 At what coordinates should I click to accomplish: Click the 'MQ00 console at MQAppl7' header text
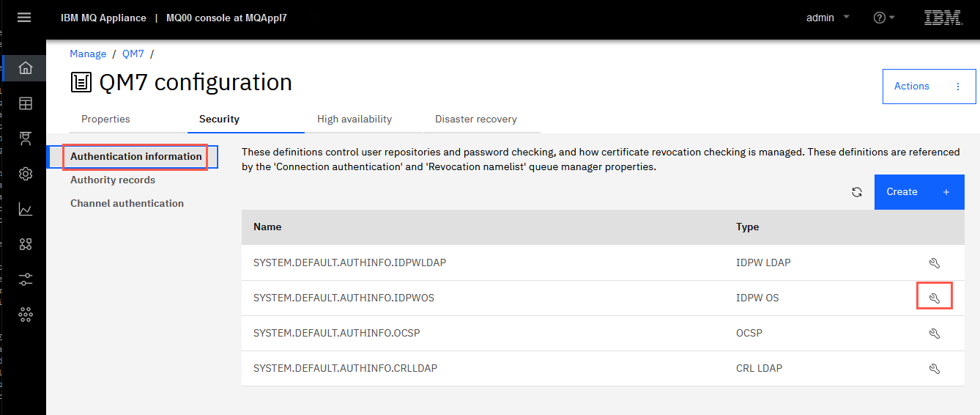(226, 18)
